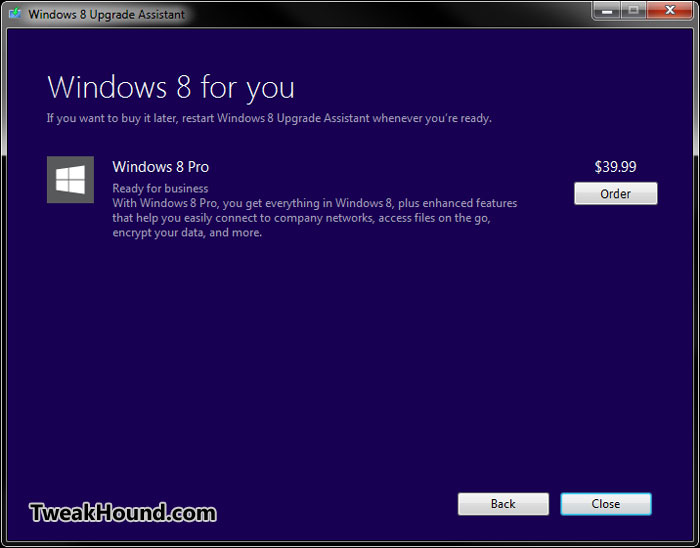The width and height of the screenshot is (700, 548).
Task: Click the Windows 8 Pro logo tile
Action: pos(70,179)
